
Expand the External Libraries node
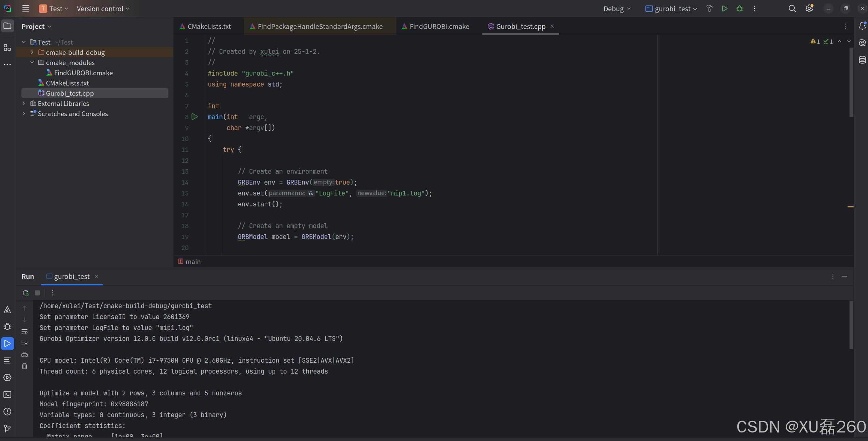pos(24,103)
